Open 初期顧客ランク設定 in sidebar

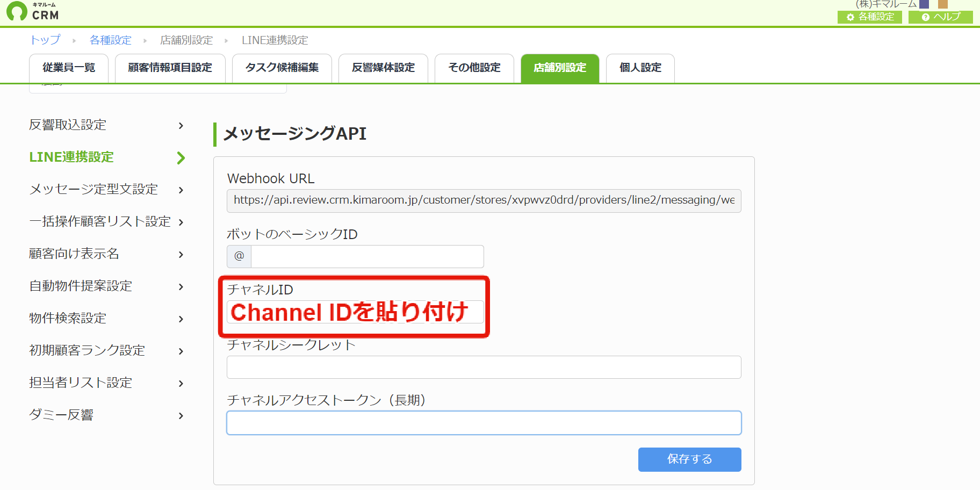(87, 350)
